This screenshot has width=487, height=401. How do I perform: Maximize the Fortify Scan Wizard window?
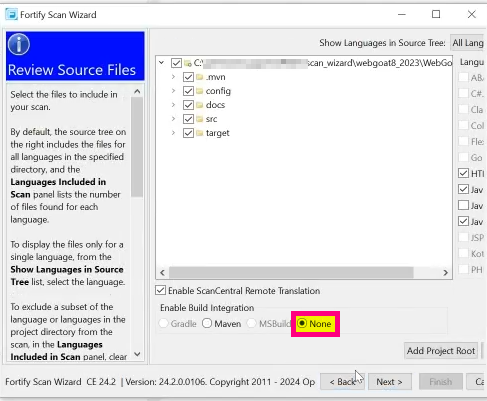[436, 14]
